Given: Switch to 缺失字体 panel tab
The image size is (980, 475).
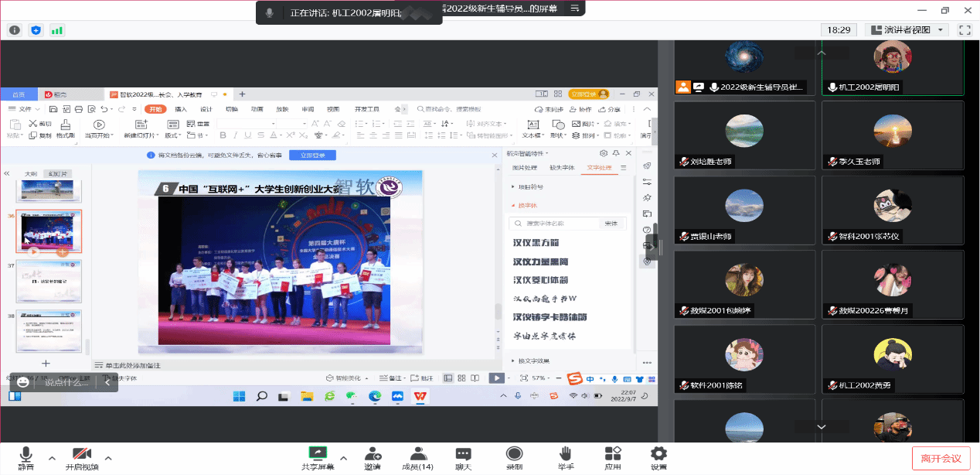Looking at the screenshot, I should pos(561,167).
